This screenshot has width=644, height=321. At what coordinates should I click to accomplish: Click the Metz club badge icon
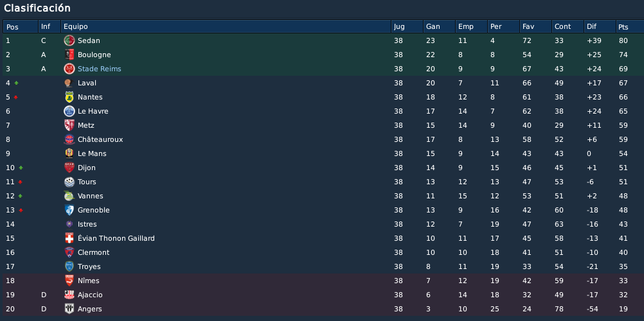click(69, 125)
